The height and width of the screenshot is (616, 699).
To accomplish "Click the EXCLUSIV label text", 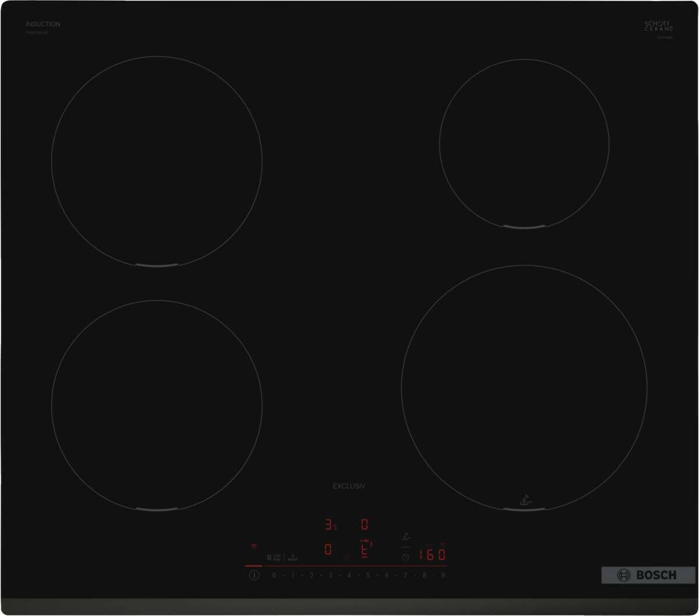I will click(x=349, y=486).
